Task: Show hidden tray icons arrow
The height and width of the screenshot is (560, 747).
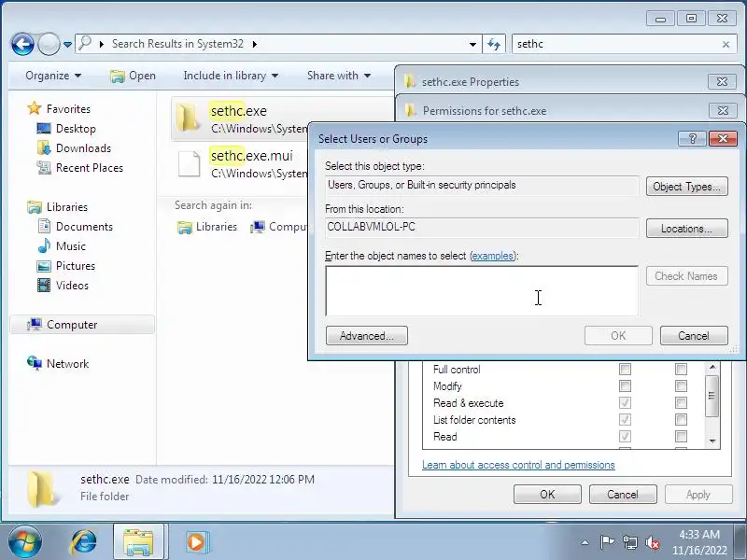Action: click(585, 542)
